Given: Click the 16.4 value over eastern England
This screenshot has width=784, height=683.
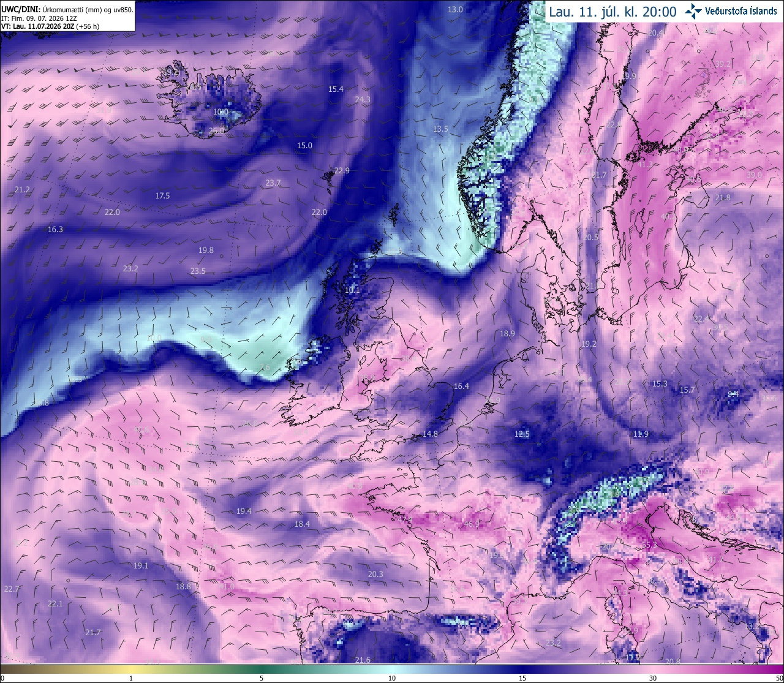Looking at the screenshot, I should (461, 386).
